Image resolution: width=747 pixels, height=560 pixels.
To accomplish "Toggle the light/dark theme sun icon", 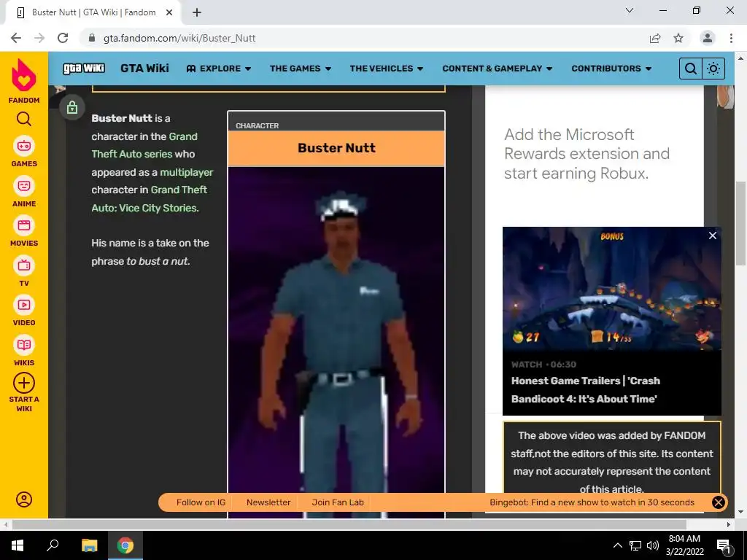I will 713,69.
